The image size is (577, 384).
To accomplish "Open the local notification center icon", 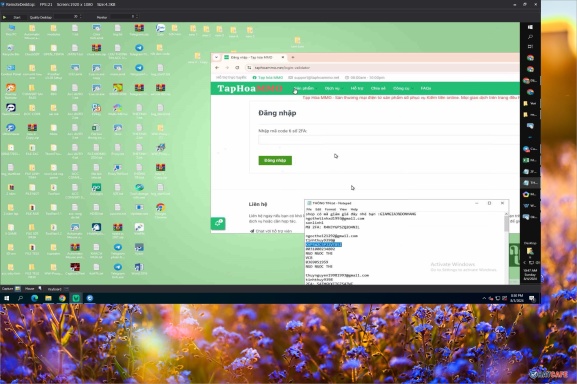I will tap(532, 299).
